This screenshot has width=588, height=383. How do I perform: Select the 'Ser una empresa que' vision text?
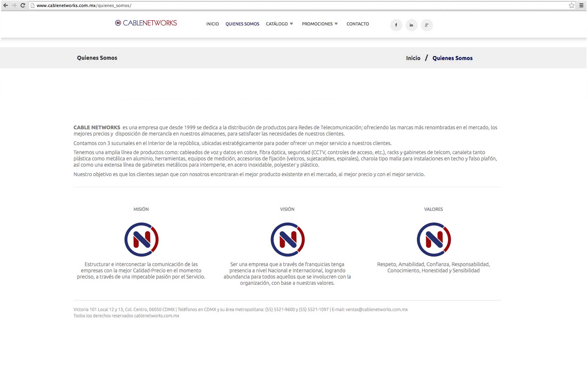pos(287,274)
